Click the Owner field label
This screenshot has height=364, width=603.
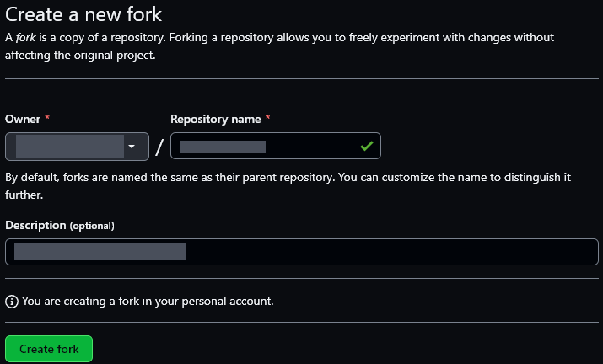click(x=22, y=120)
